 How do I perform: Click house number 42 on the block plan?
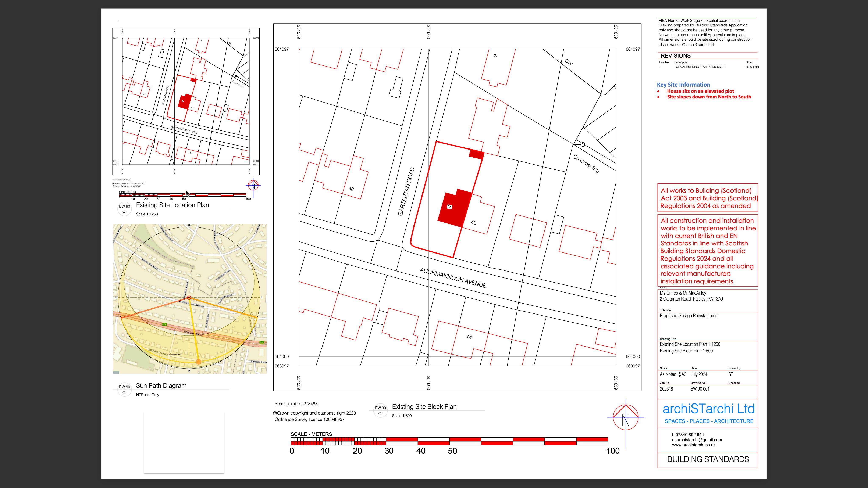pyautogui.click(x=473, y=223)
